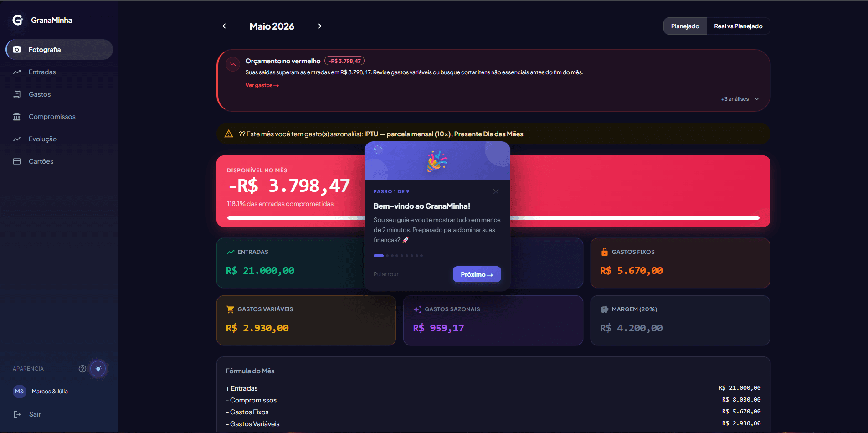This screenshot has height=433, width=868.
Task: Close the welcome tour popup
Action: click(x=496, y=192)
